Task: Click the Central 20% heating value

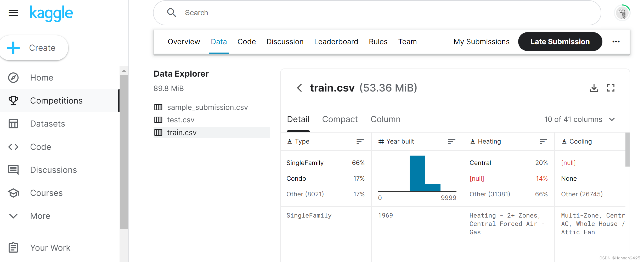Action: 509,163
